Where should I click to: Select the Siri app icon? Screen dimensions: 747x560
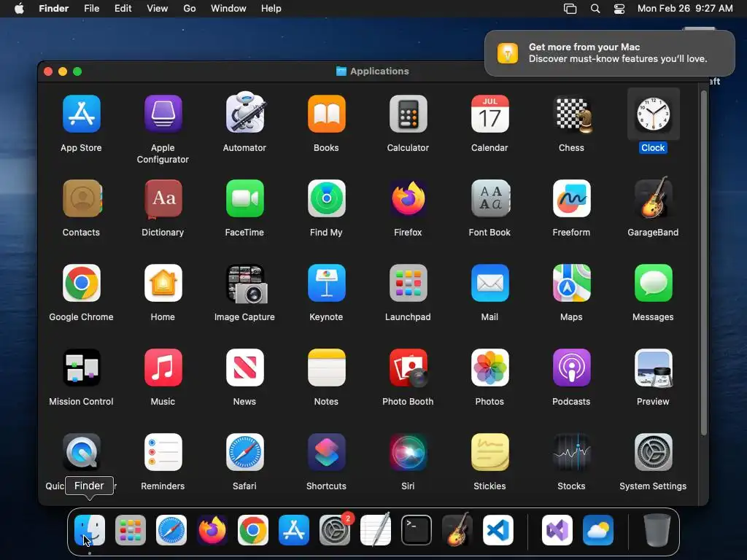[x=408, y=452]
